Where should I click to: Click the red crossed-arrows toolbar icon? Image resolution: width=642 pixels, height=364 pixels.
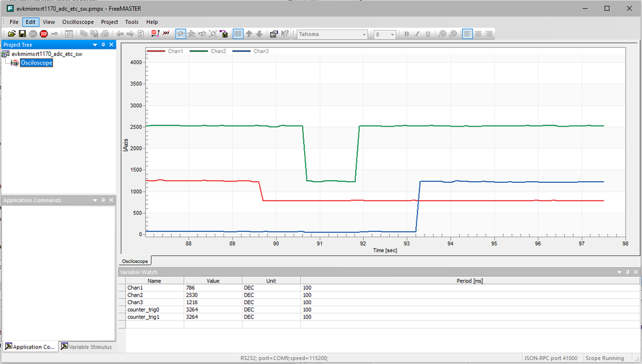coord(166,33)
